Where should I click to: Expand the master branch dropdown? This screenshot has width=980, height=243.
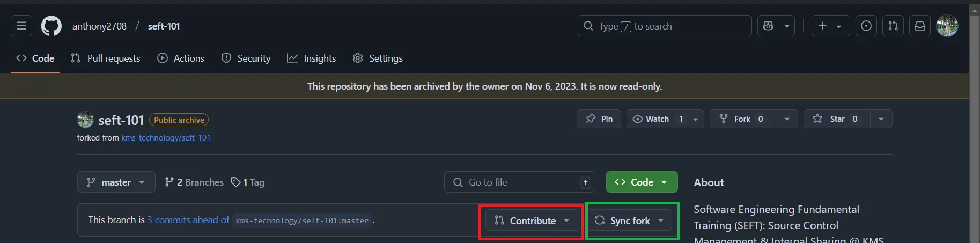[x=116, y=182]
